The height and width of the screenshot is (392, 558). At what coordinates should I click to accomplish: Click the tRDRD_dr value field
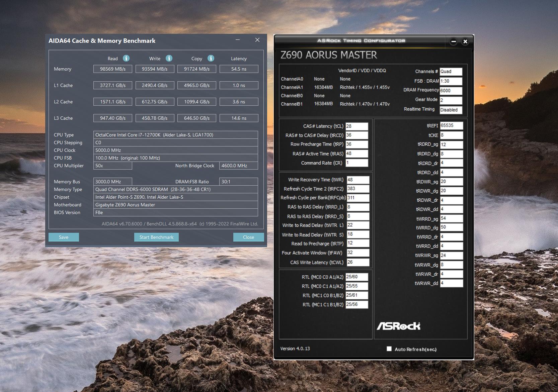[x=451, y=163]
